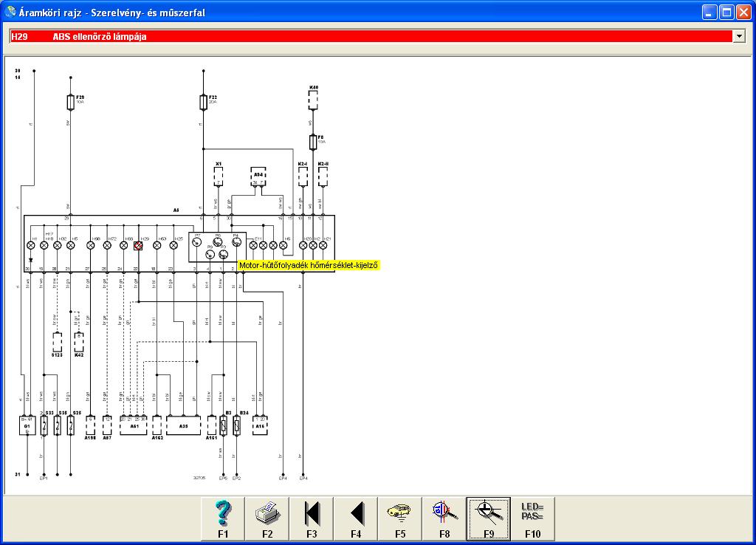The width and height of the screenshot is (756, 545).
Task: Select the H5 lamp symbol
Action: [70, 245]
